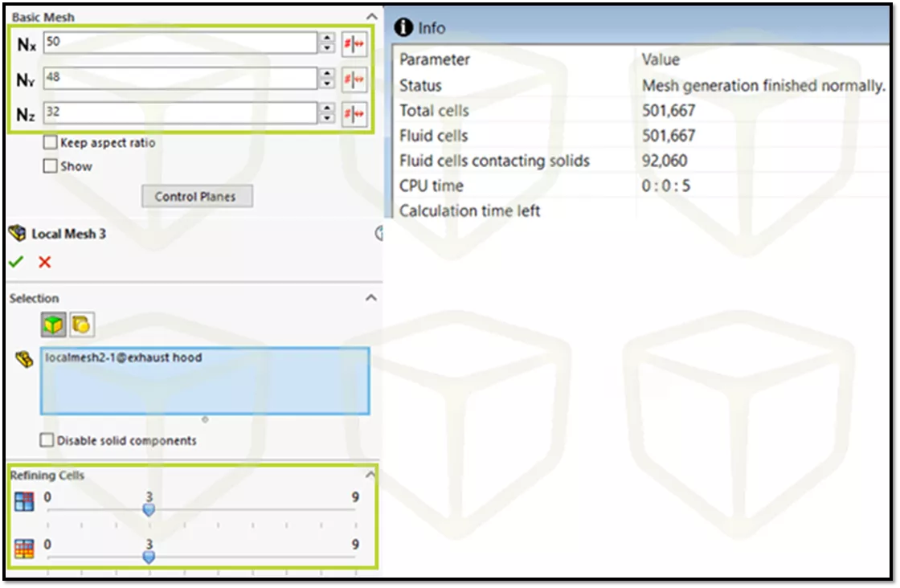Click the fluid/solid boundary cells slider handle
The width and height of the screenshot is (900, 588).
point(149,556)
